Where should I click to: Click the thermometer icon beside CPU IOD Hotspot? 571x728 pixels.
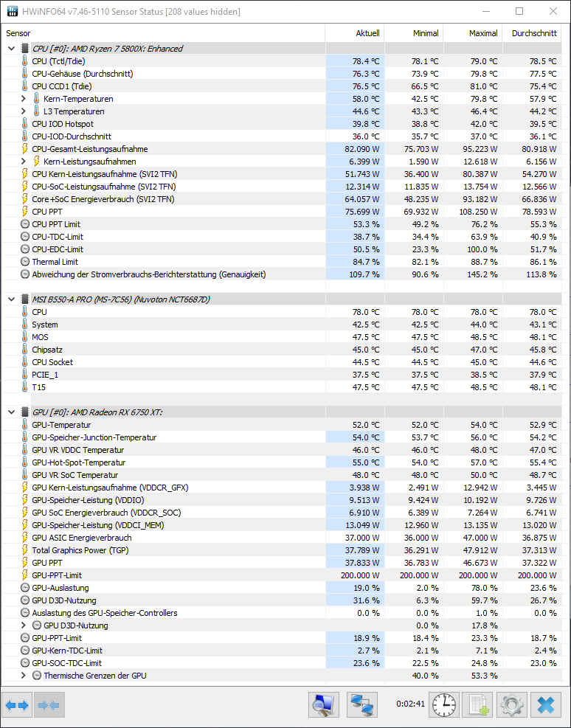pyautogui.click(x=25, y=123)
